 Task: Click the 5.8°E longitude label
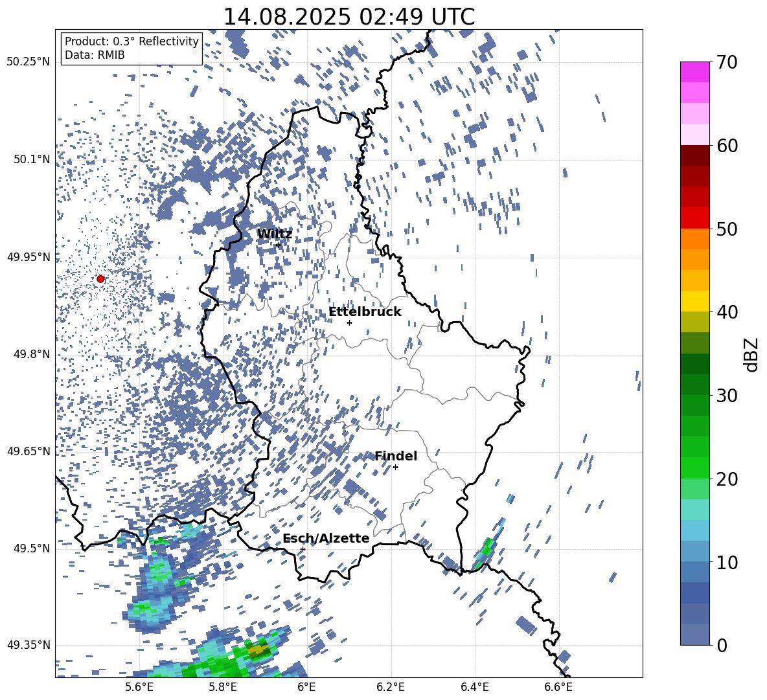(x=223, y=687)
